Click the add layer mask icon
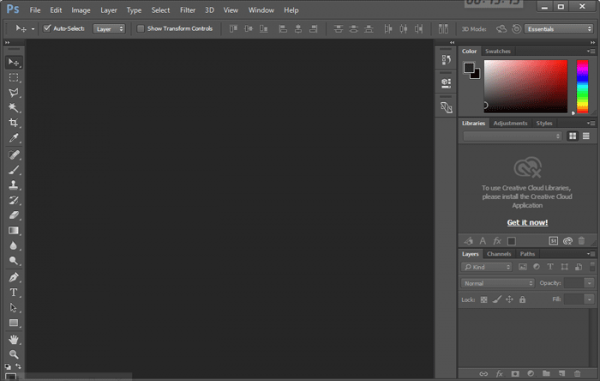The image size is (600, 381). tap(515, 374)
